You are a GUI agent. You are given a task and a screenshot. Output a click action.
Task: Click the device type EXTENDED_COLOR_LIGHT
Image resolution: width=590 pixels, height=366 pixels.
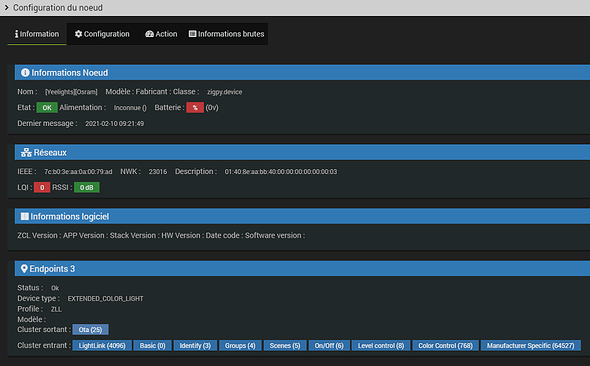coord(105,298)
